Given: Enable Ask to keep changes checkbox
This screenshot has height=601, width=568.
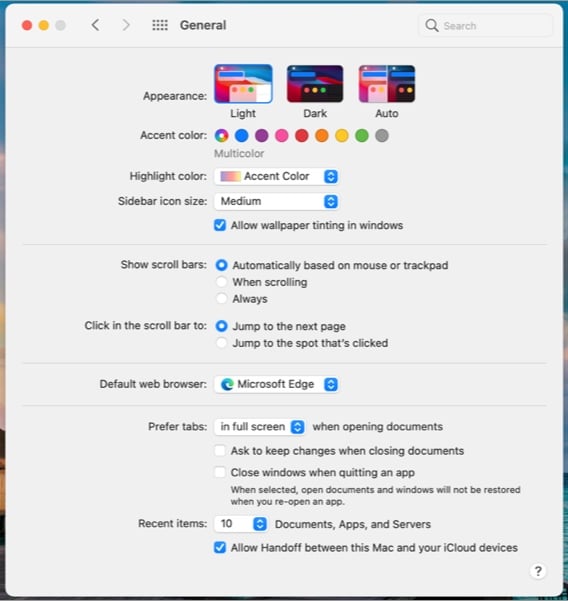Looking at the screenshot, I should pos(220,450).
